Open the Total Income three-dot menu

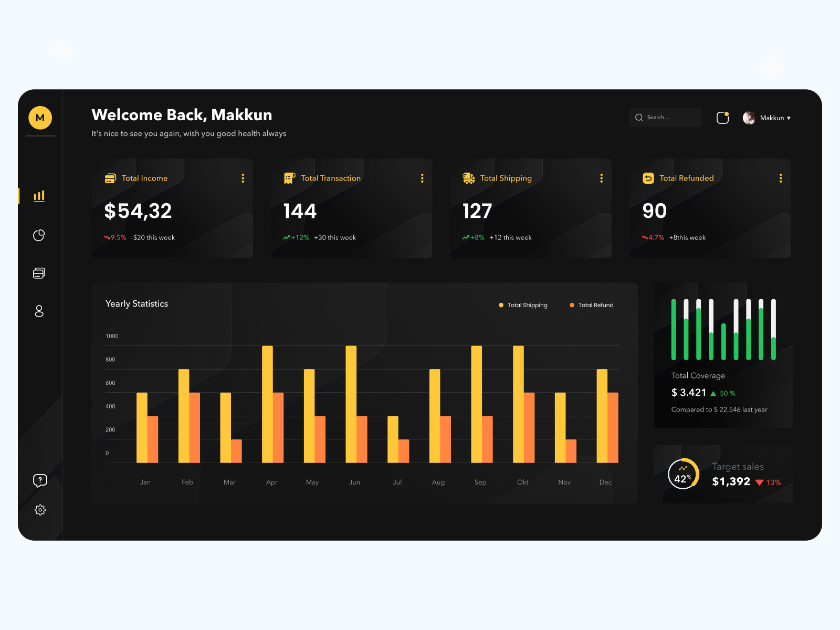(243, 178)
